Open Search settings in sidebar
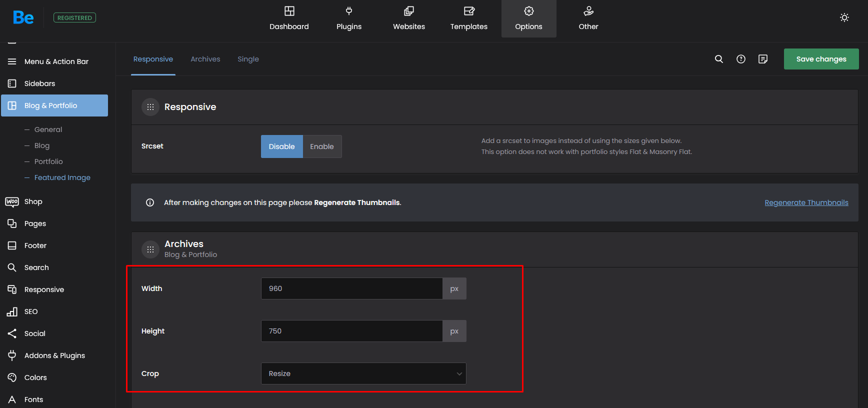Viewport: 868px width, 408px height. pos(54,267)
